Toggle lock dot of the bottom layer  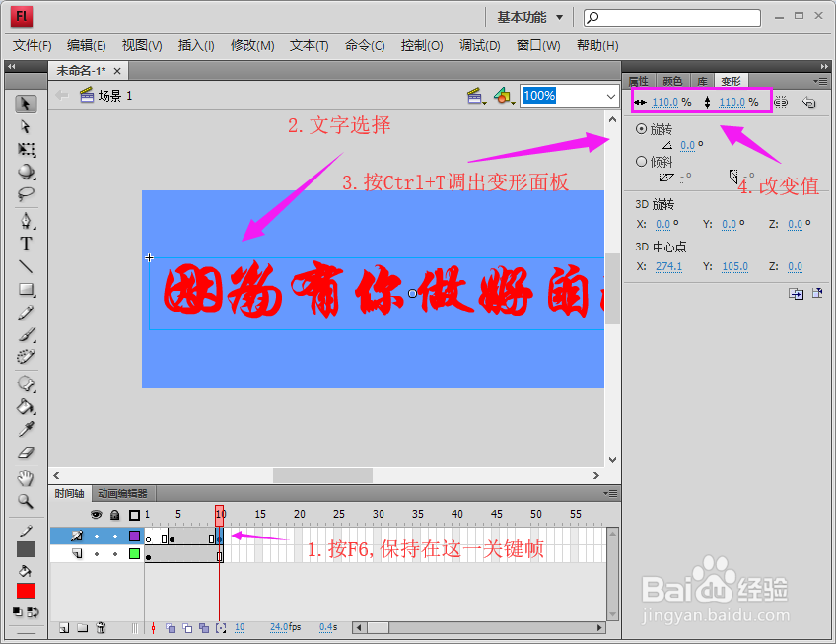(x=115, y=554)
